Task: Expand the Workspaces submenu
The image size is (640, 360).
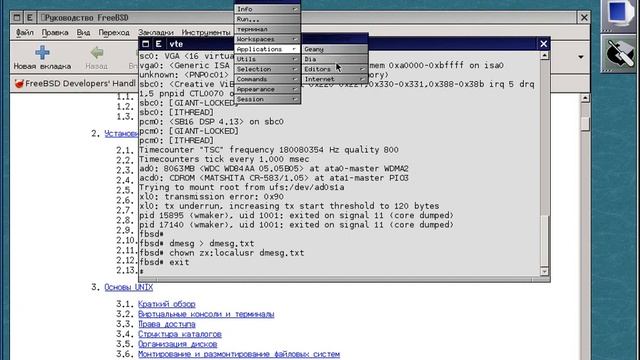Action: click(267, 39)
